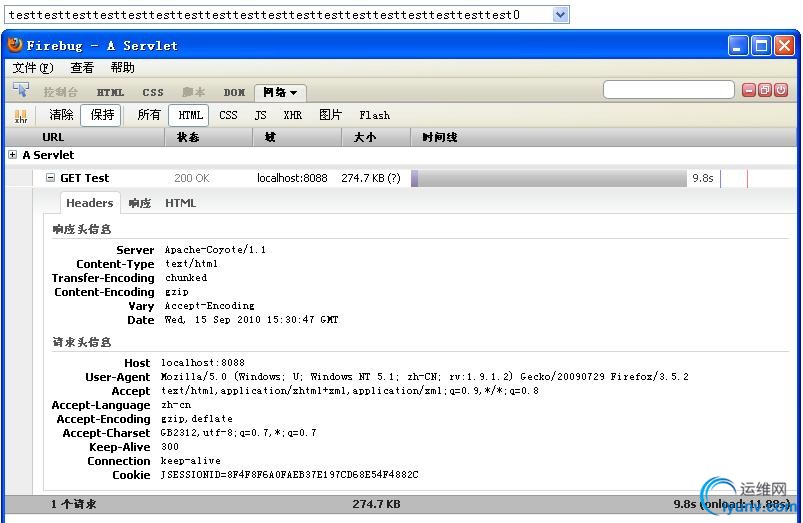The height and width of the screenshot is (523, 803).
Task: Click the URL column header
Action: pyautogui.click(x=84, y=137)
